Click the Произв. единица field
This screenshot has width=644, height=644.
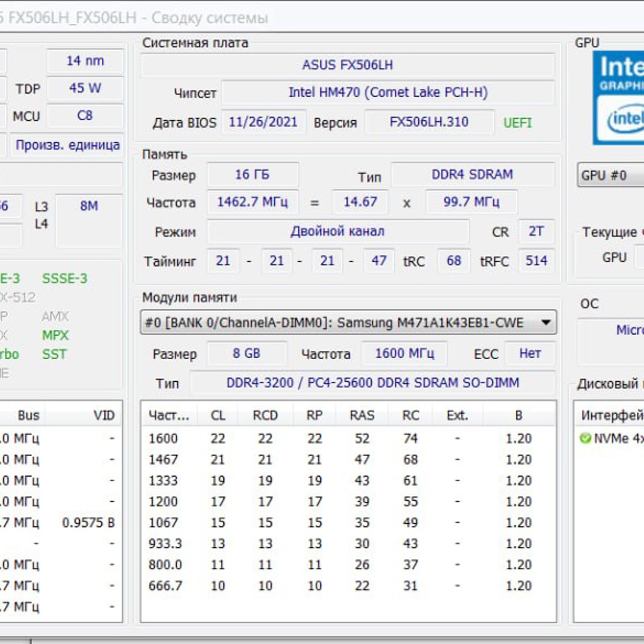pyautogui.click(x=67, y=145)
